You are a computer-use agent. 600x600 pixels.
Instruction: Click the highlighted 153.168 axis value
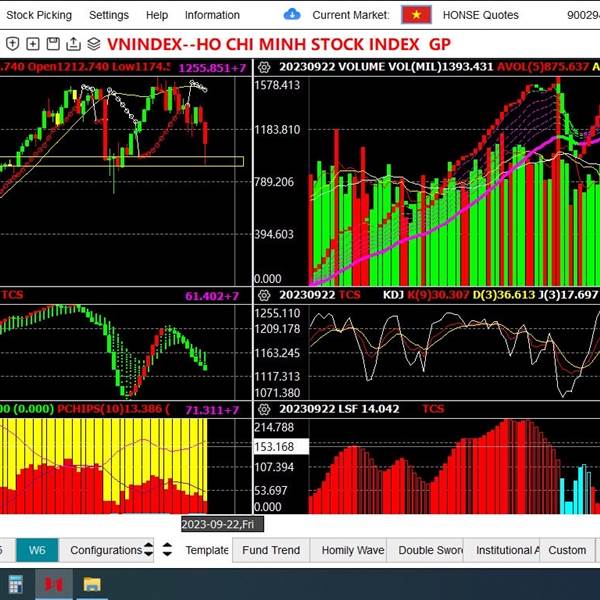coord(281,447)
